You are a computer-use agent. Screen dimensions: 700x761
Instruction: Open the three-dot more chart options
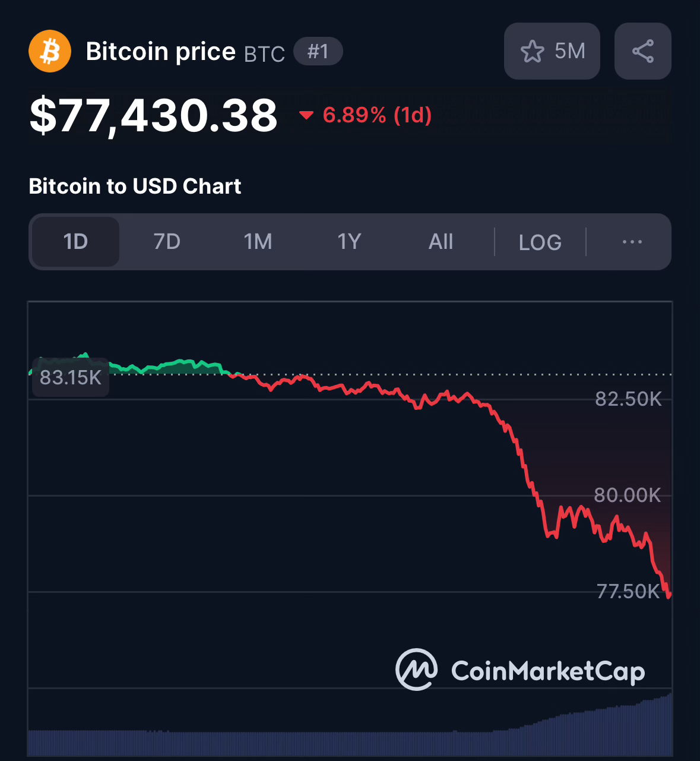[x=632, y=242]
